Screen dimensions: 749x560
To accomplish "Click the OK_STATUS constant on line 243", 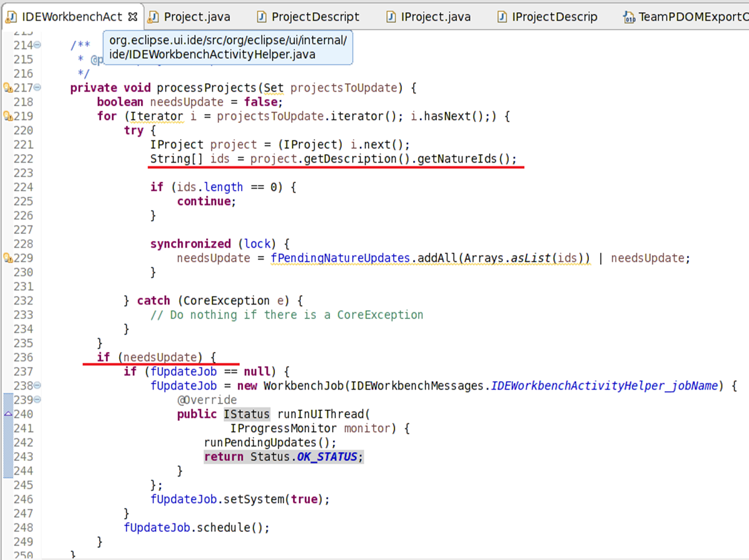I will pos(327,457).
